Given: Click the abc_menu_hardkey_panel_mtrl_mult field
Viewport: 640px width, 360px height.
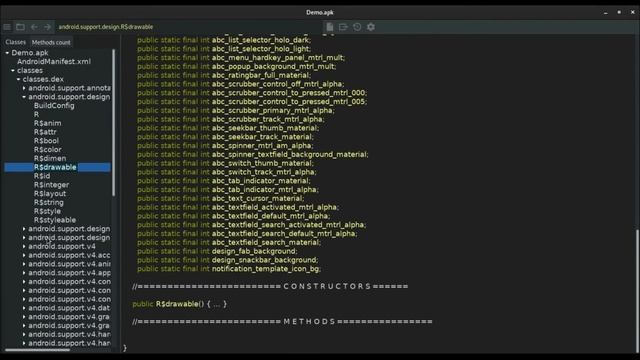Looking at the screenshot, I should 241,58.
